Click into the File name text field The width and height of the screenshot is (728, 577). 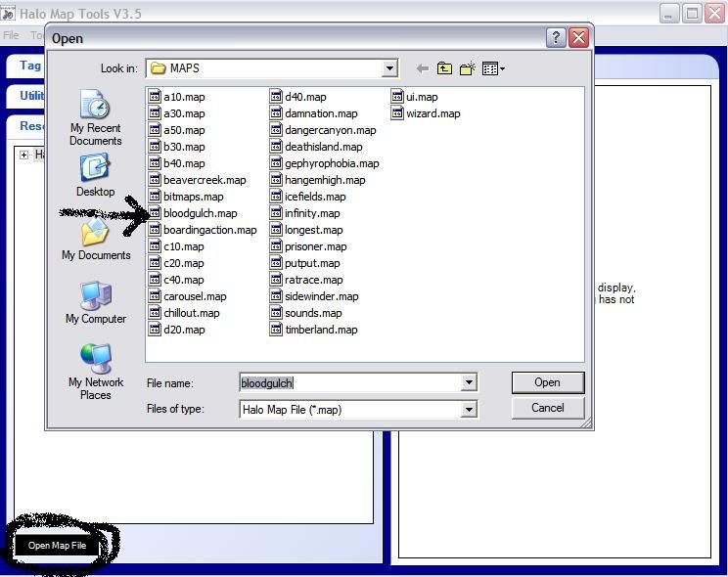tap(350, 383)
